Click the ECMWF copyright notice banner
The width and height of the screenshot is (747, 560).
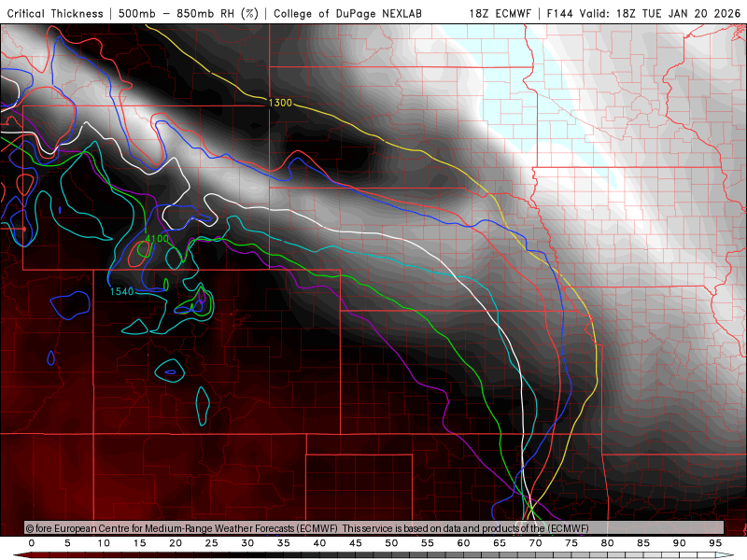[x=373, y=528]
